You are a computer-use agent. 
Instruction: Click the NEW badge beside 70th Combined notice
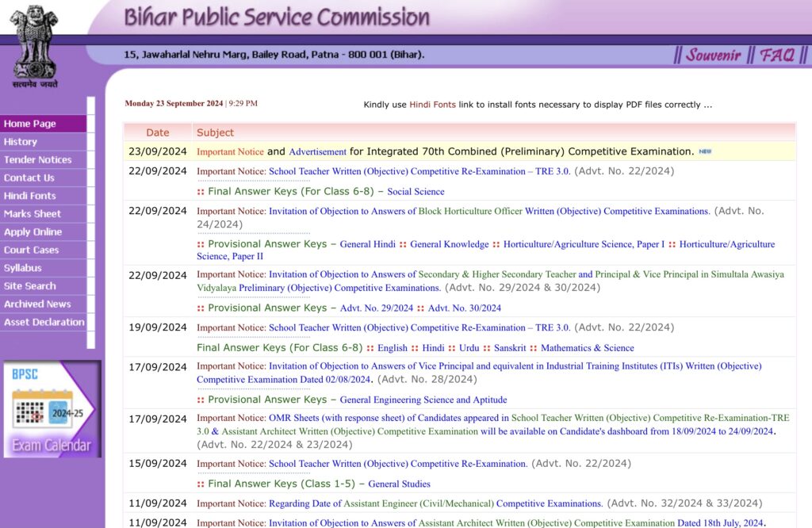705,151
